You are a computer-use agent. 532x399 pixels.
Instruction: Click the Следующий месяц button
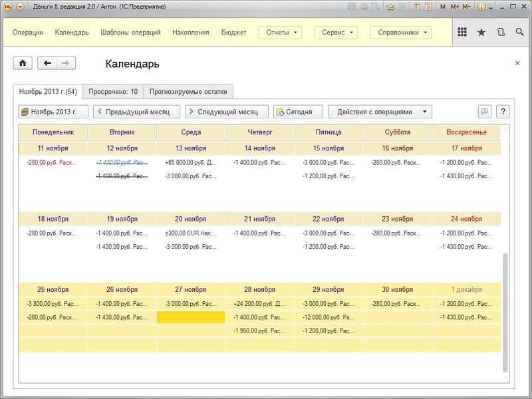227,112
